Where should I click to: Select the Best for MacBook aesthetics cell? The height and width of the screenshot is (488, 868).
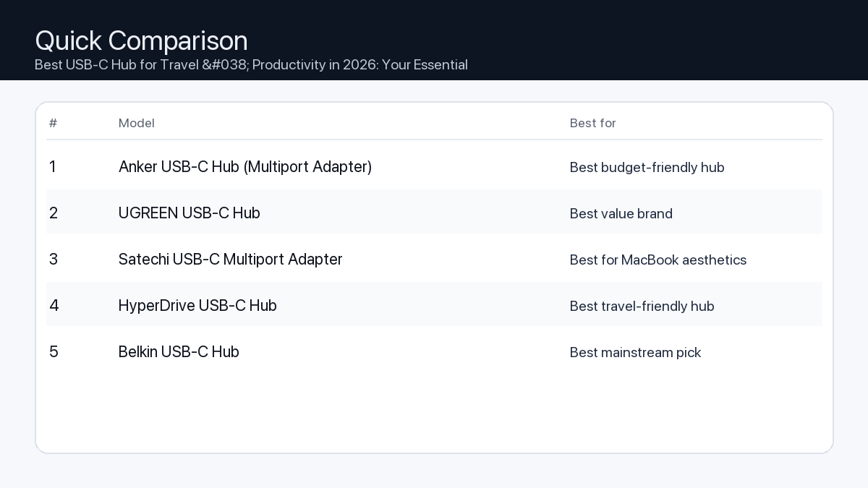click(658, 260)
